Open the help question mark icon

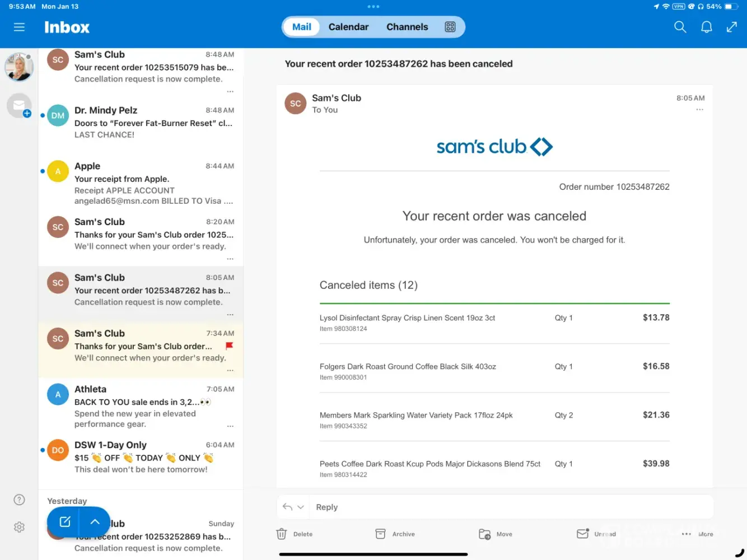(x=19, y=500)
